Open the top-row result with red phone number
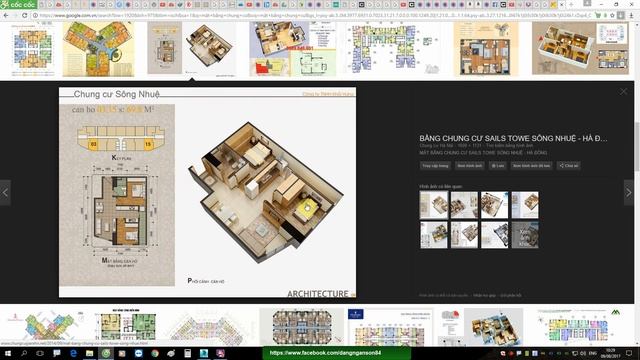The width and height of the screenshot is (640, 360). (293, 49)
